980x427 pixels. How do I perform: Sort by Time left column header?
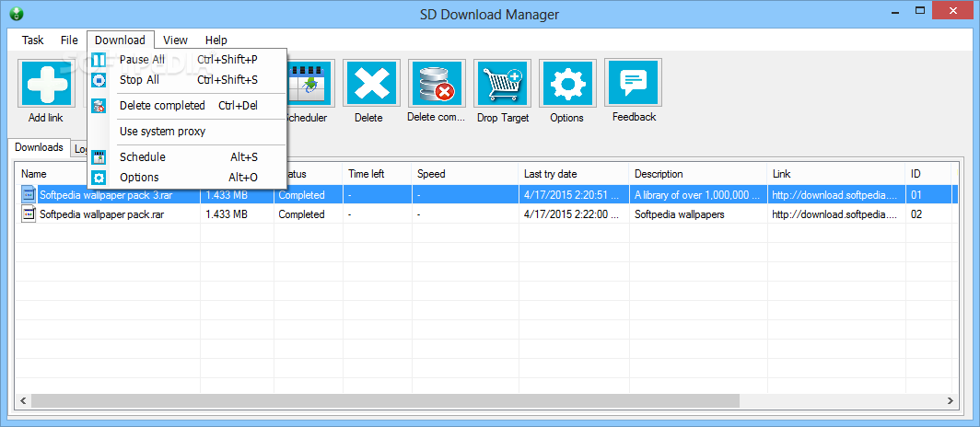pyautogui.click(x=378, y=174)
